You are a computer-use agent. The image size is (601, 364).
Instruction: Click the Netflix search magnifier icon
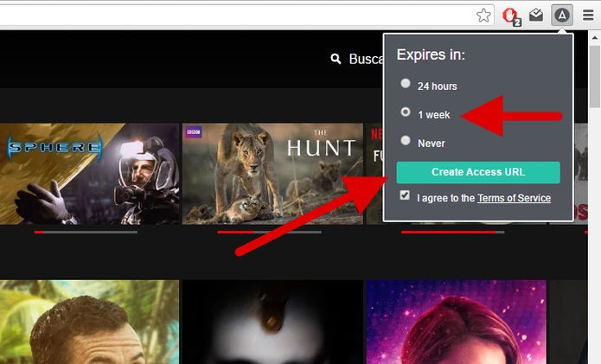coord(336,59)
